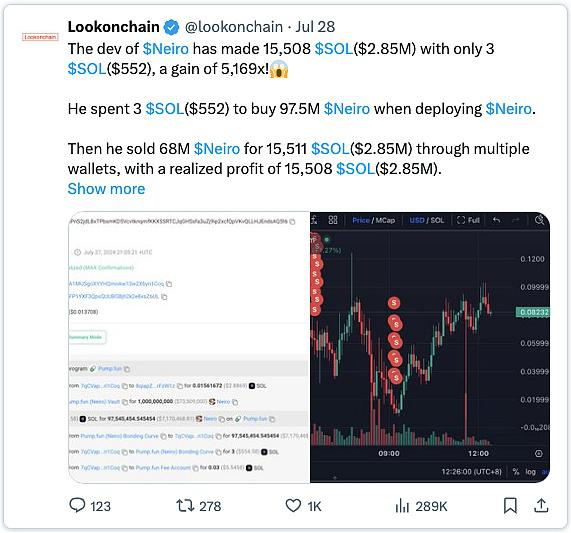Click the reply comment icon
The image size is (571, 533).
coord(77,505)
